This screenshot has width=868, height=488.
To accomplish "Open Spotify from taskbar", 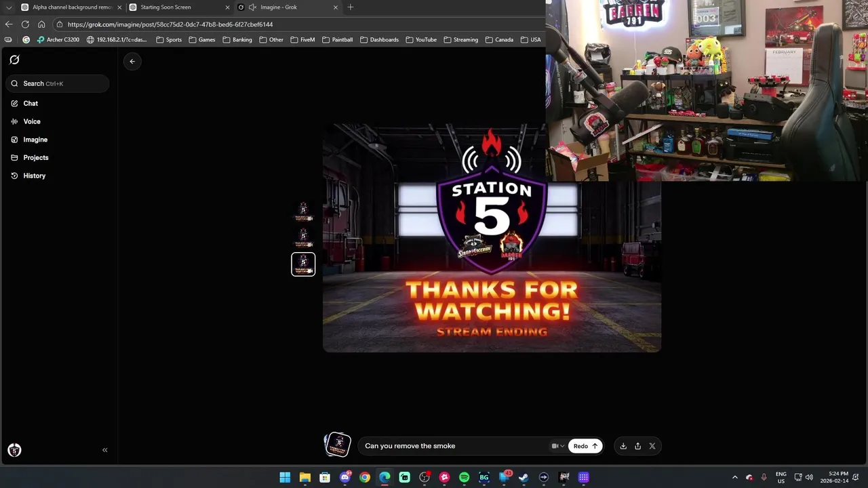I will [464, 477].
